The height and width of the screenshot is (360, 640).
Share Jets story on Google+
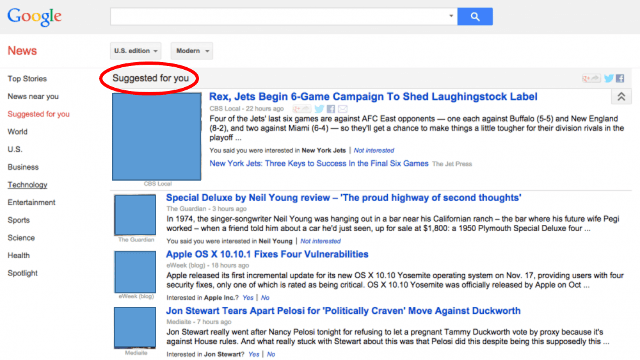click(x=302, y=109)
